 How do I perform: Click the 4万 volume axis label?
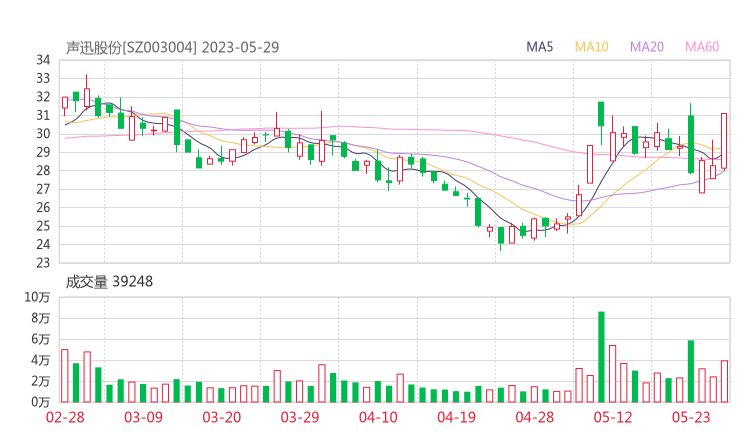(x=41, y=360)
